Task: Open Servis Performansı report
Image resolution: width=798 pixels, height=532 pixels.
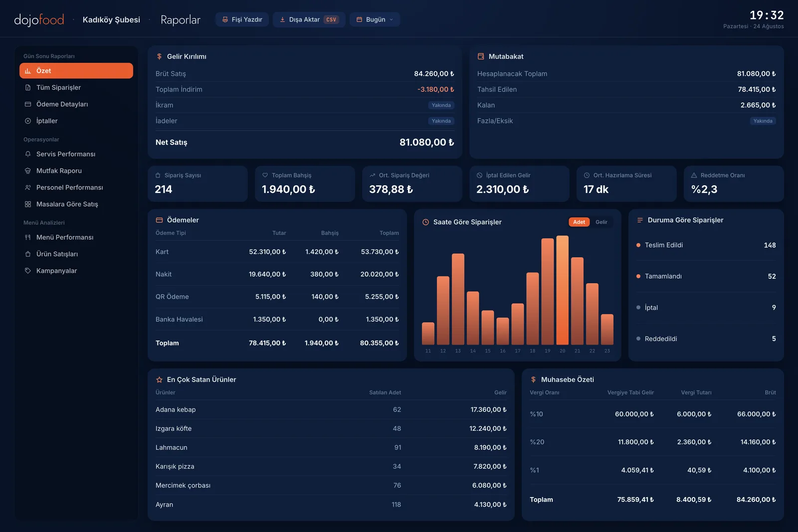Action: coord(76,154)
